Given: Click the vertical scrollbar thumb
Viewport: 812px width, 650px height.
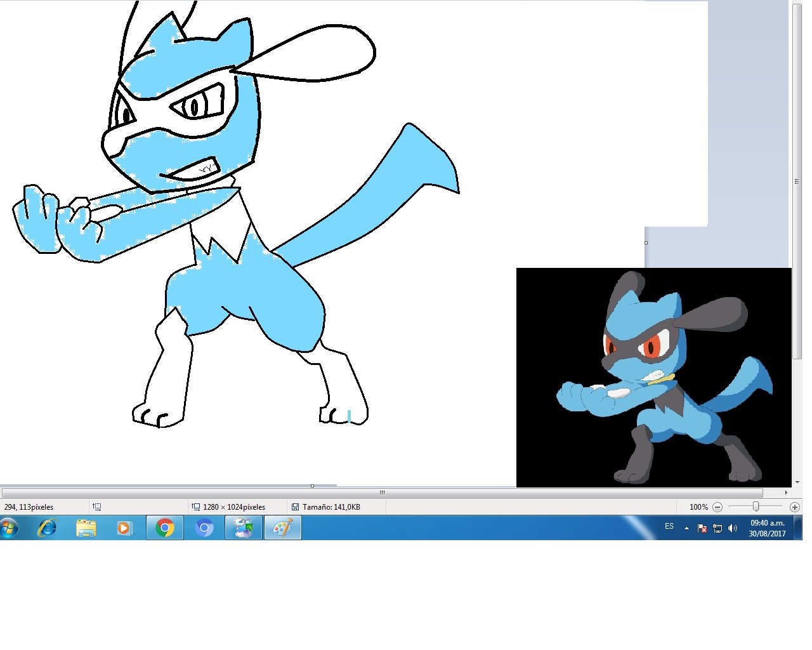Looking at the screenshot, I should (797, 181).
